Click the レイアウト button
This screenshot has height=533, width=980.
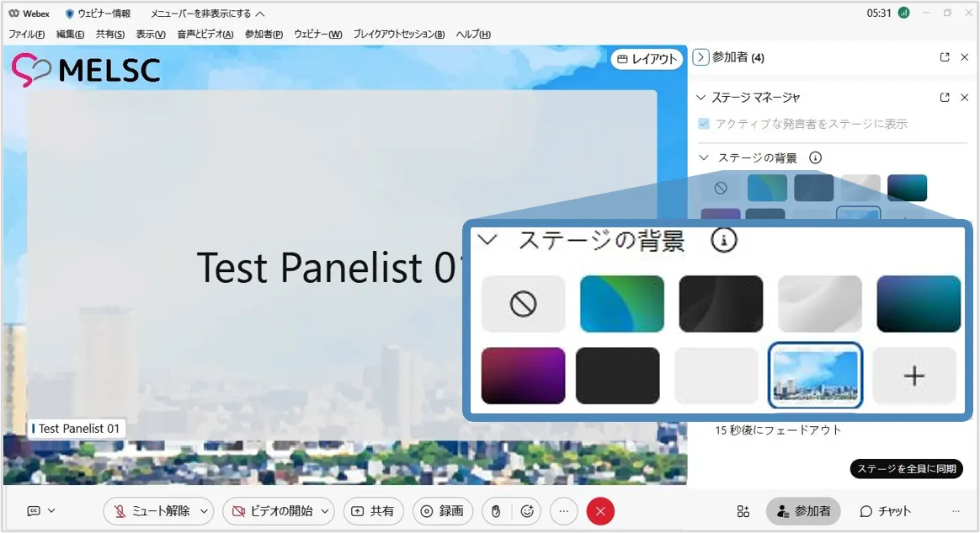tap(646, 59)
